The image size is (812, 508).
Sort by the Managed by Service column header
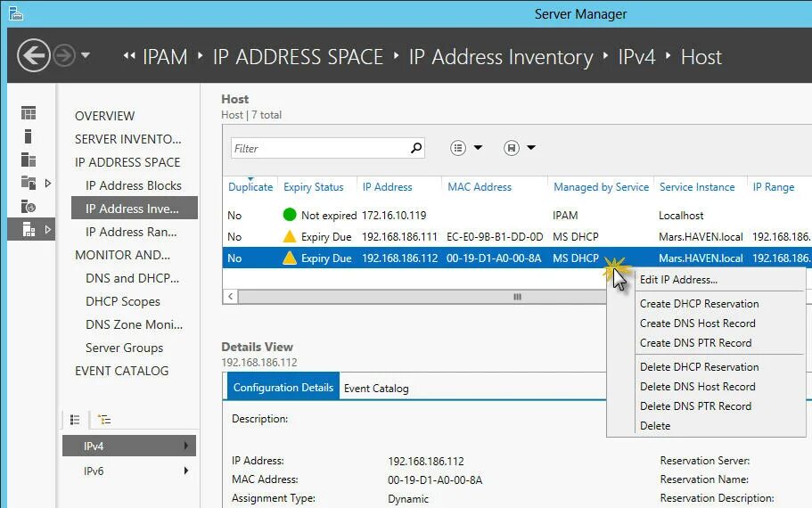pos(602,187)
